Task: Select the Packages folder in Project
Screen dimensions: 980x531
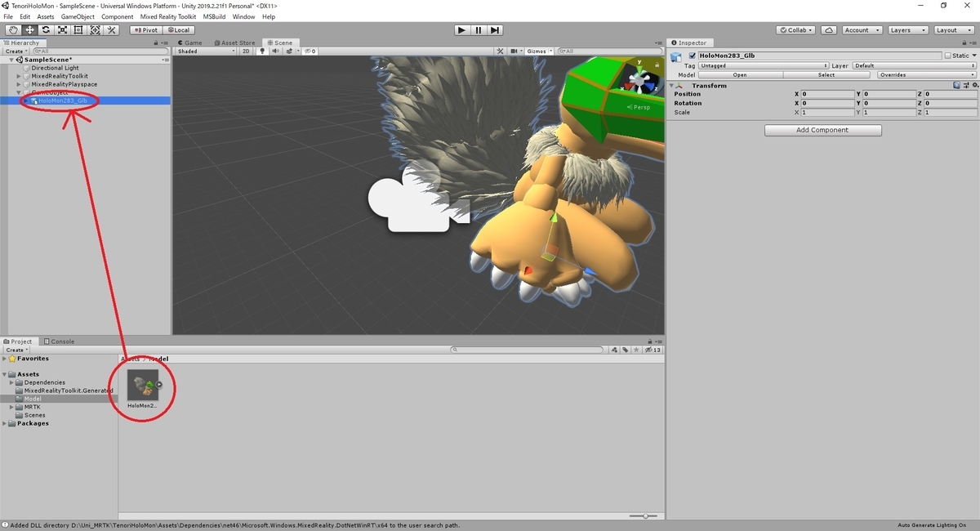Action: point(33,423)
